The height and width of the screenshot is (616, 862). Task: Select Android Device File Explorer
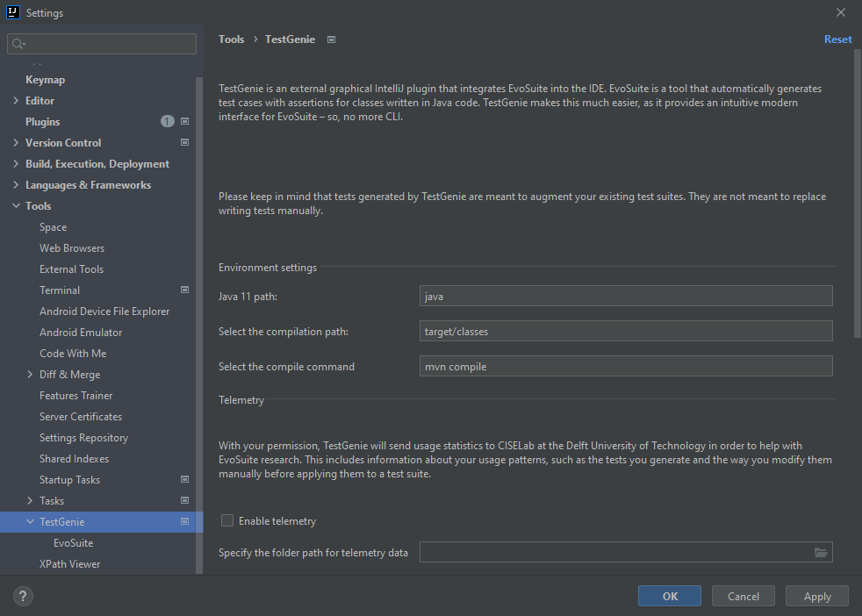click(x=104, y=311)
